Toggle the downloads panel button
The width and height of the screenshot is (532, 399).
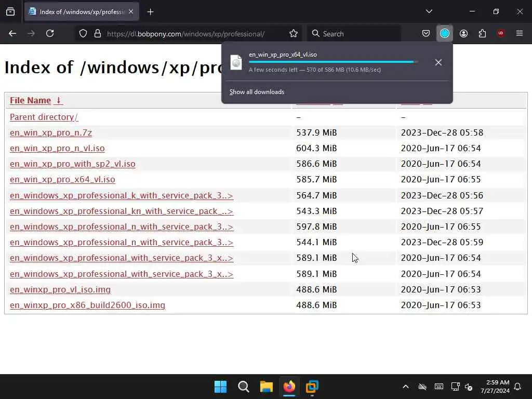point(445,33)
